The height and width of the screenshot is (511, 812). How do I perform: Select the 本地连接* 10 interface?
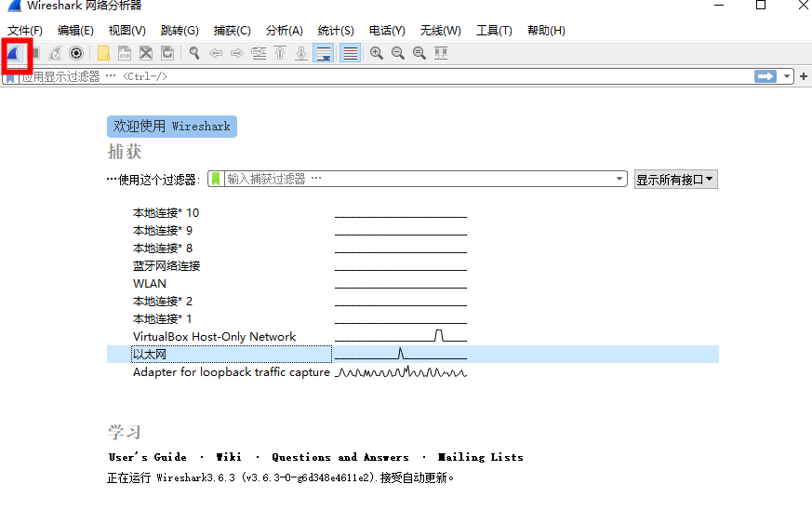[x=166, y=213]
